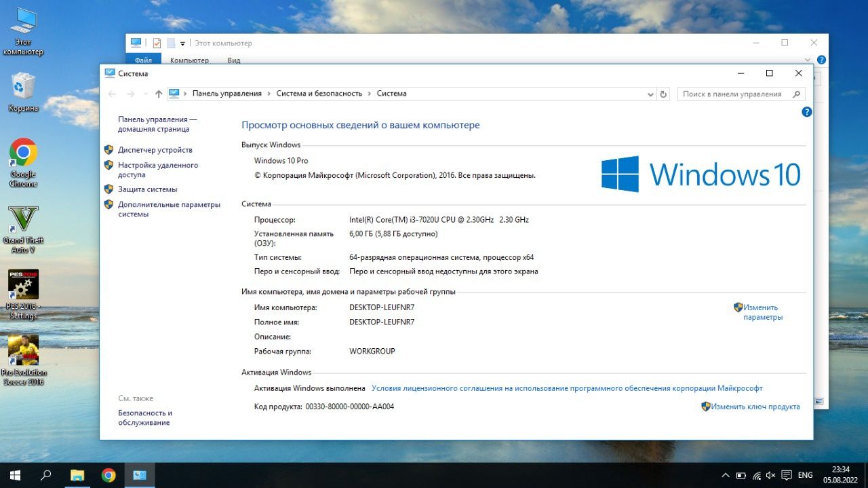This screenshot has height=488, width=868.
Task: Click the search magnifier in control panel
Action: tap(797, 94)
